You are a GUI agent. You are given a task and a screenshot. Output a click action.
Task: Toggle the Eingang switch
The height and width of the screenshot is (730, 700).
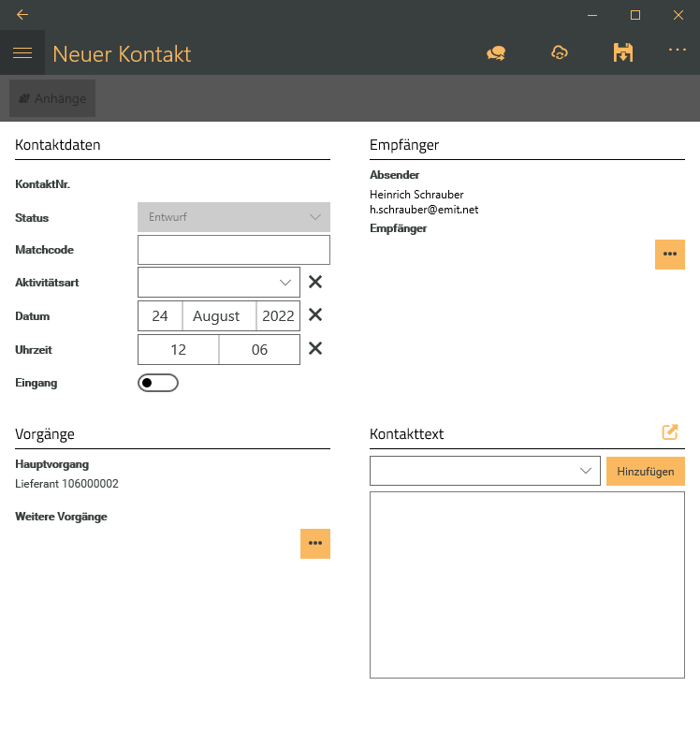pyautogui.click(x=158, y=383)
